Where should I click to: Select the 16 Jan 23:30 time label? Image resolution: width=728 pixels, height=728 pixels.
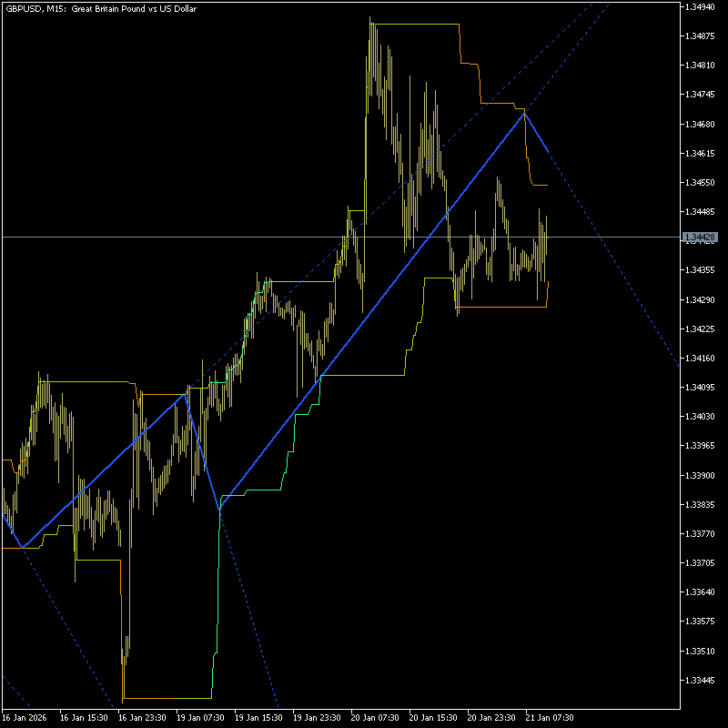click(x=140, y=717)
